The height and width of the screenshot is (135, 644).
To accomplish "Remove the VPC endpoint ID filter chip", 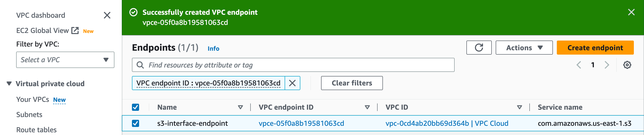I will (292, 83).
